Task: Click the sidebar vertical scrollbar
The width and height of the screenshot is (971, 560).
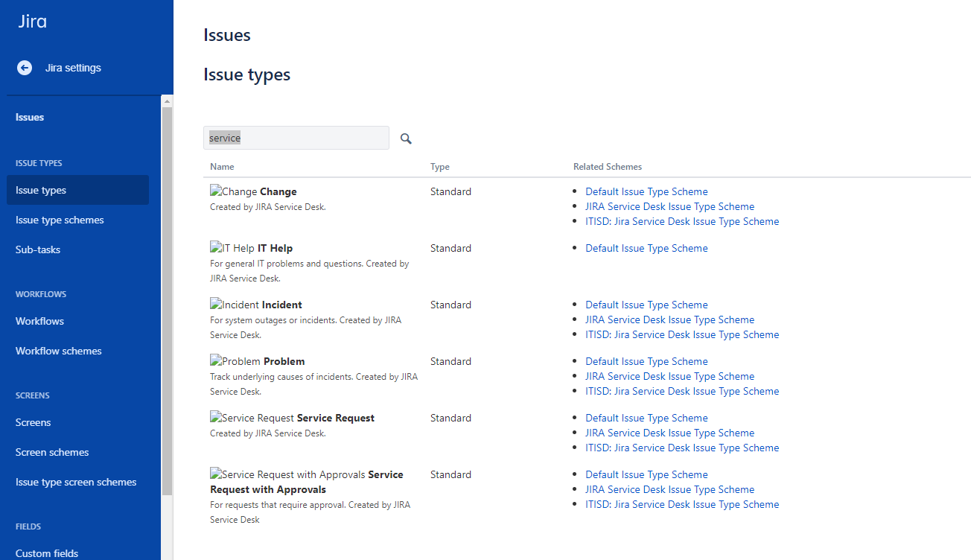Action: [167, 301]
